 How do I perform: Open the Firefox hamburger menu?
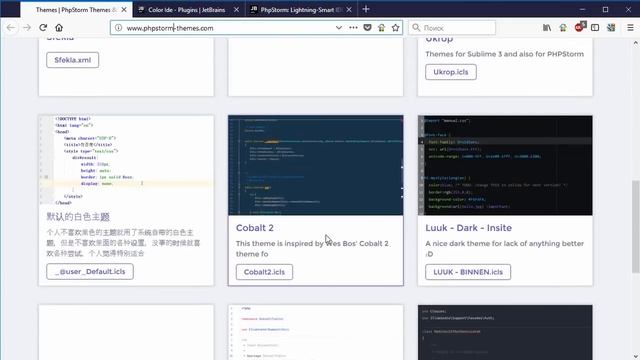point(630,28)
